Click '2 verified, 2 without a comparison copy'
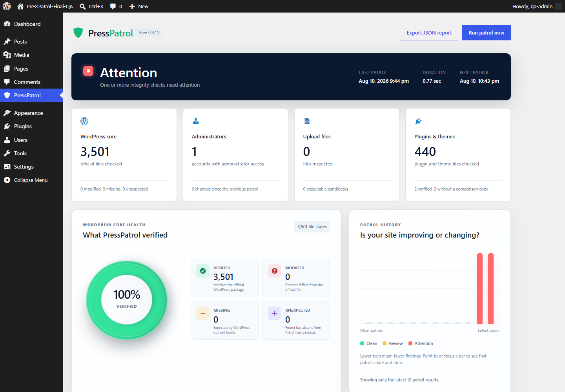 [451, 189]
